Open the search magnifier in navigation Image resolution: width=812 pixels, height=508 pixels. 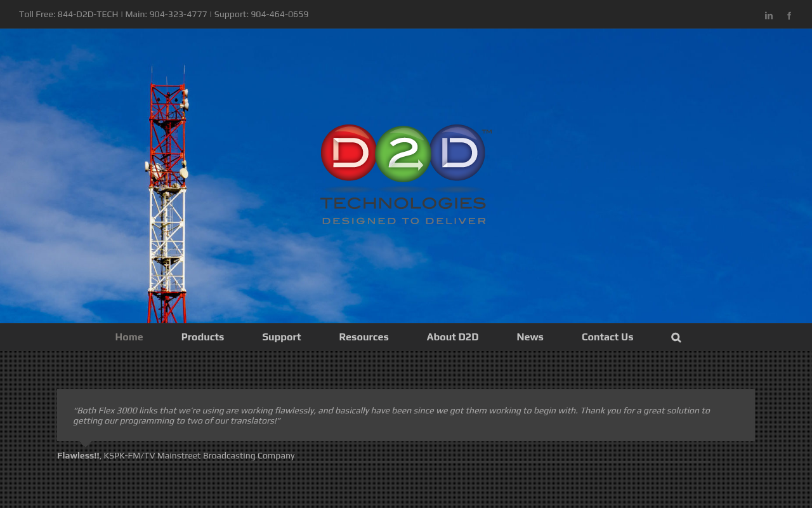click(x=676, y=338)
